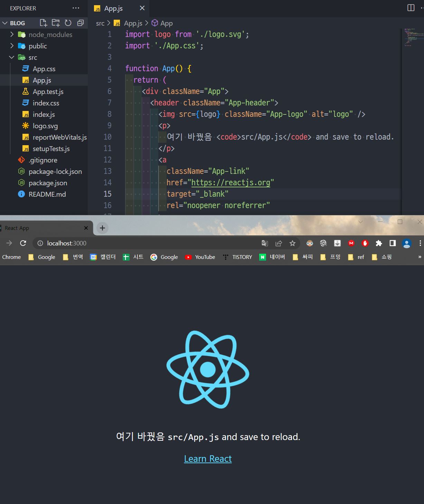This screenshot has width=424, height=504.
Task: Open index.js file
Action: (x=44, y=114)
